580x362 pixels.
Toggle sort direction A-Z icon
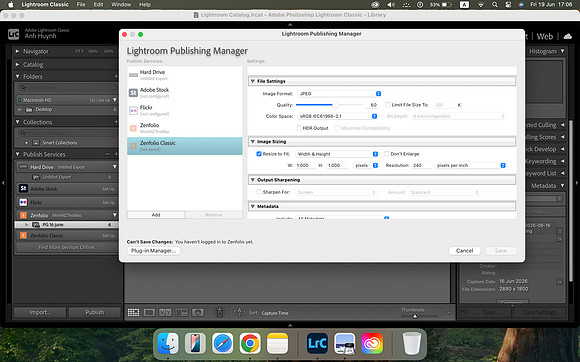(239, 312)
